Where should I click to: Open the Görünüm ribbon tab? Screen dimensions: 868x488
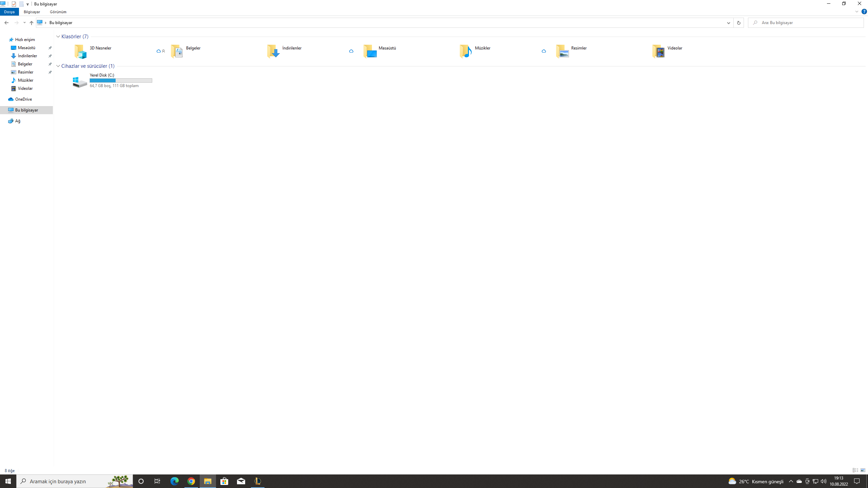[58, 12]
